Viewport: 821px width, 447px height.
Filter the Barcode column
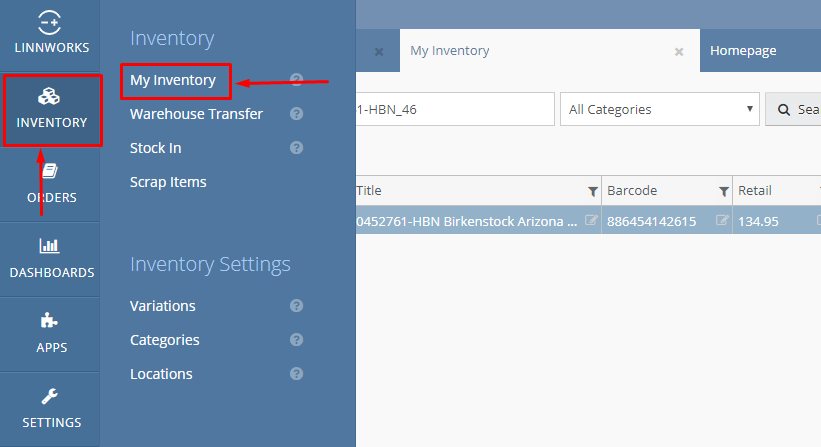[724, 192]
